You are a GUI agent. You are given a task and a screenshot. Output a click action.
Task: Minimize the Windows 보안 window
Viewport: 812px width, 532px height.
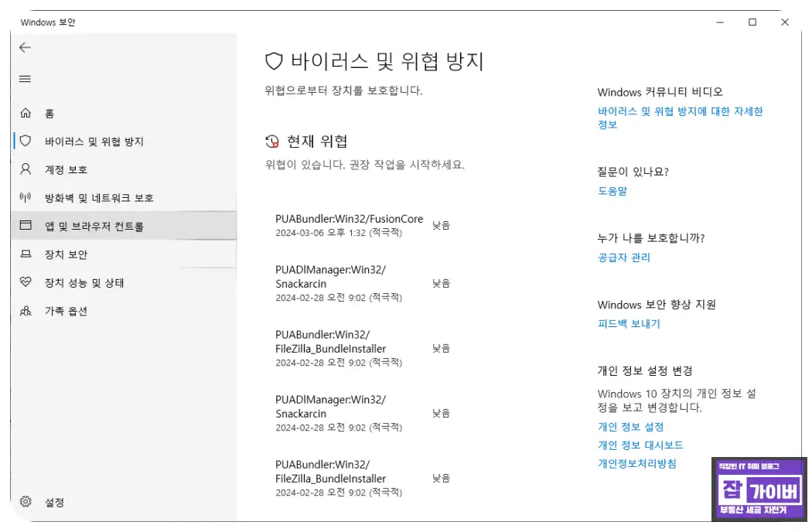(720, 22)
